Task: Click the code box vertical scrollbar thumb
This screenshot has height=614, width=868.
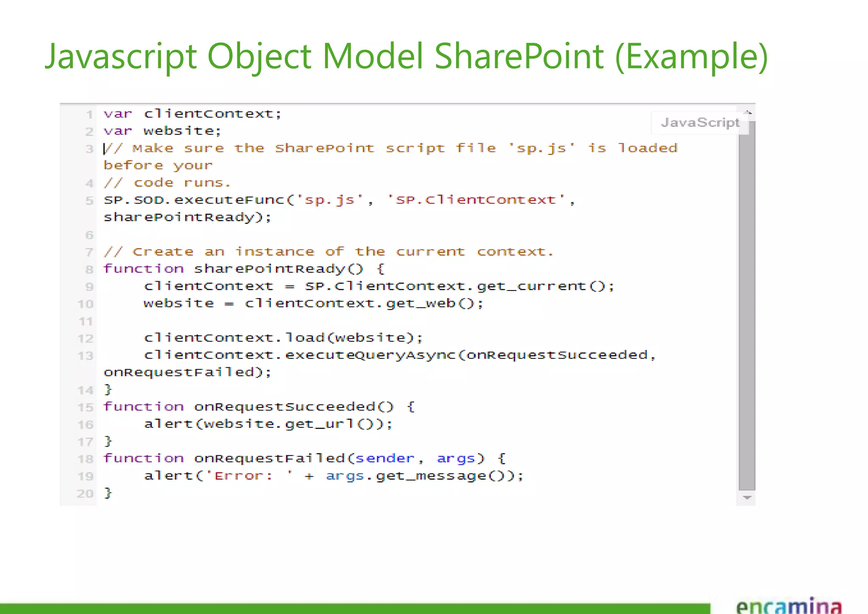Action: tap(747, 305)
